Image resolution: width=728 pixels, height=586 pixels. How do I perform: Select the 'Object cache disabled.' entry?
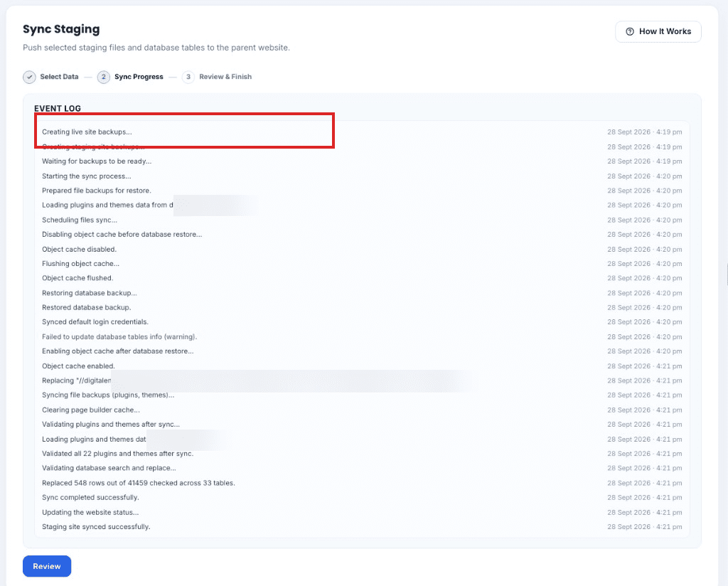pyautogui.click(x=80, y=249)
